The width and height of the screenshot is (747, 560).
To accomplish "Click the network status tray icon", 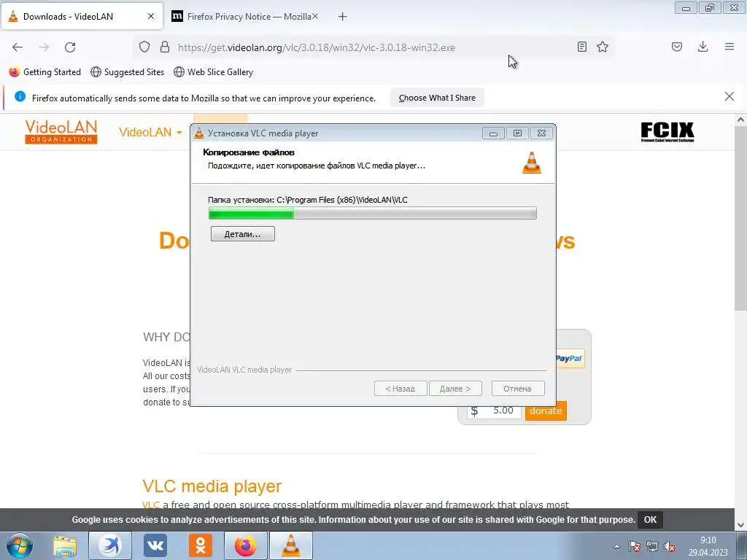I will 651,546.
